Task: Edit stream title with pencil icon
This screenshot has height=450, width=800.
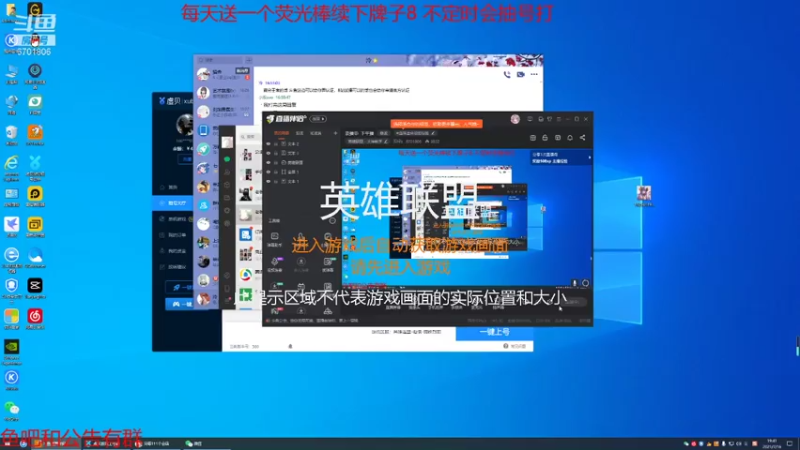Action: (433, 133)
